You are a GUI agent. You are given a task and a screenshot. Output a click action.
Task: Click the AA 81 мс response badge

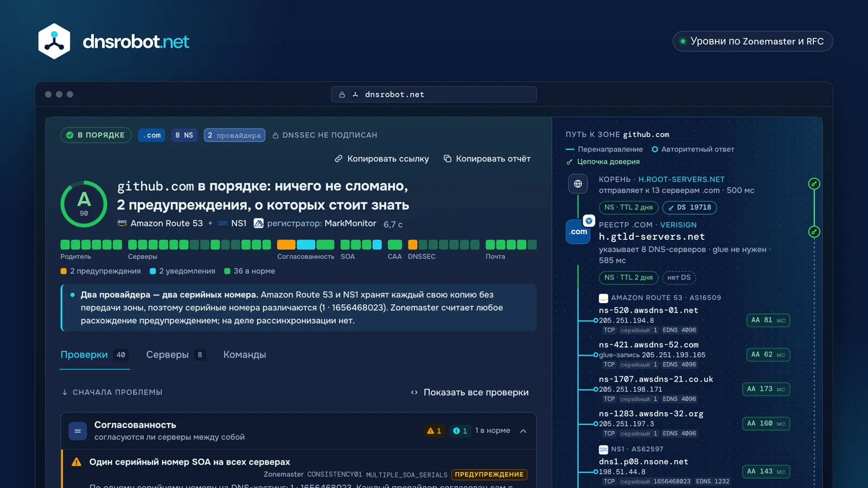pos(768,320)
